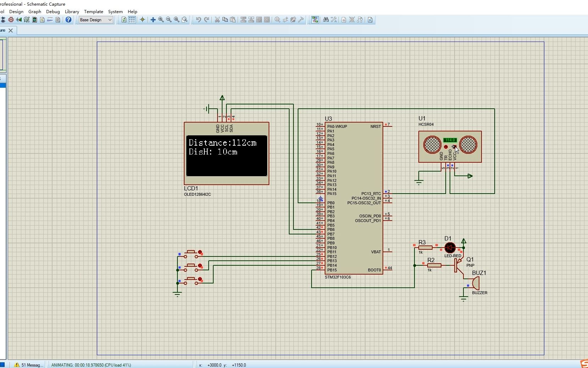The width and height of the screenshot is (588, 368).
Task: Toggle the wire autorouter icon
Action: pyautogui.click(x=315, y=20)
